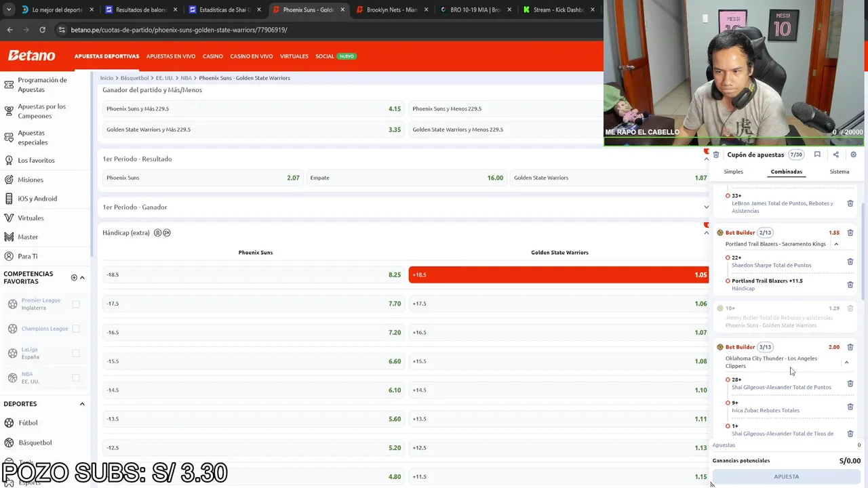Screen dimensions: 868x488
Task: Reload the Betano page
Action: pos(42,30)
